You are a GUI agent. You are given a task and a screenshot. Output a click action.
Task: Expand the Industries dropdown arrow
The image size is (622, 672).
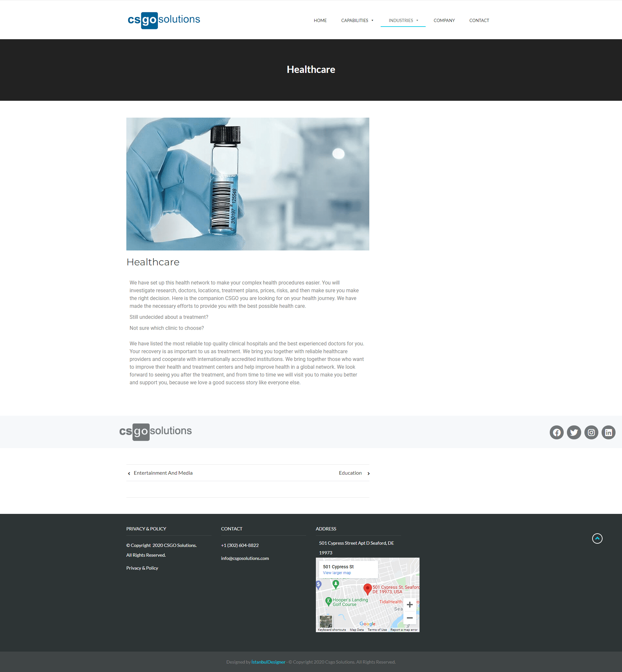(x=417, y=20)
